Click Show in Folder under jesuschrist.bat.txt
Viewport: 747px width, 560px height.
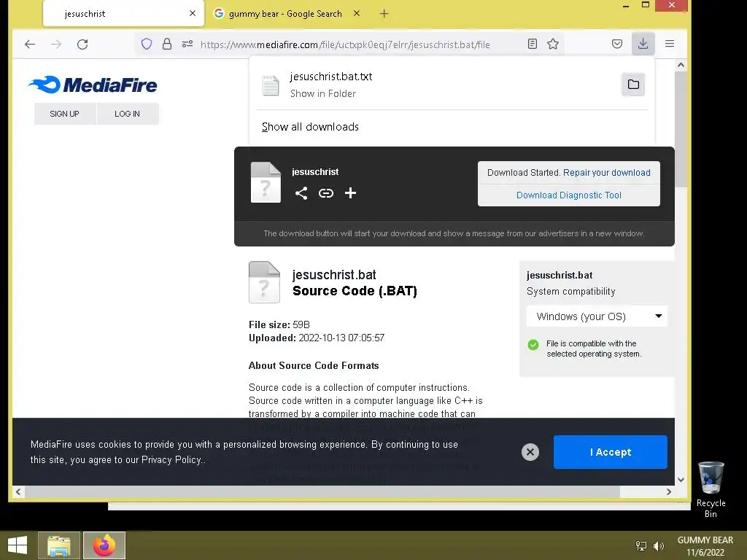323,93
